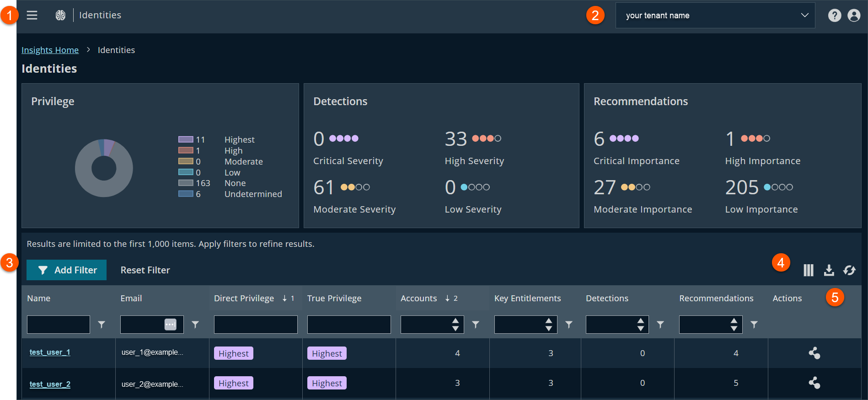
Task: Open graph action for test_user_2
Action: [x=814, y=383]
